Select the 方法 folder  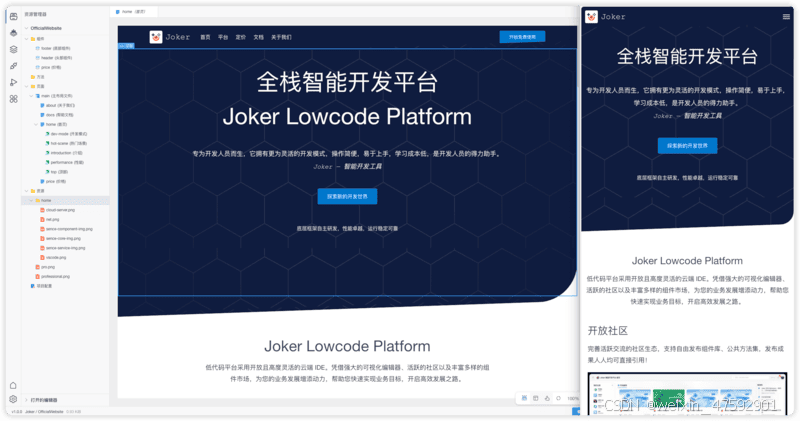click(38, 77)
